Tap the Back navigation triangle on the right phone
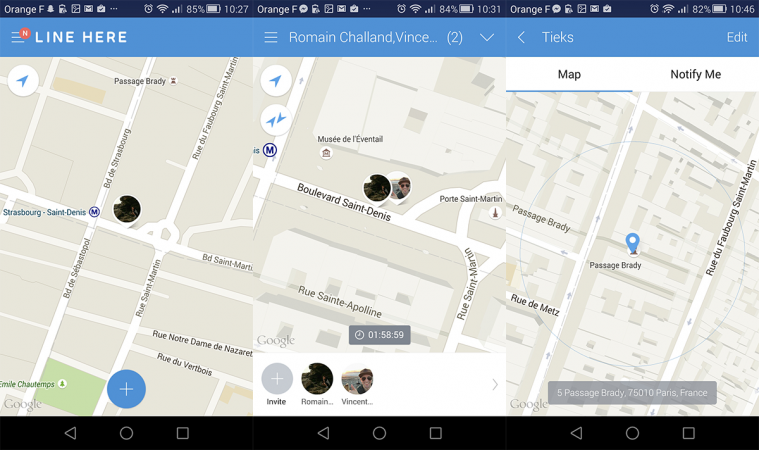The width and height of the screenshot is (759, 450). pyautogui.click(x=577, y=433)
